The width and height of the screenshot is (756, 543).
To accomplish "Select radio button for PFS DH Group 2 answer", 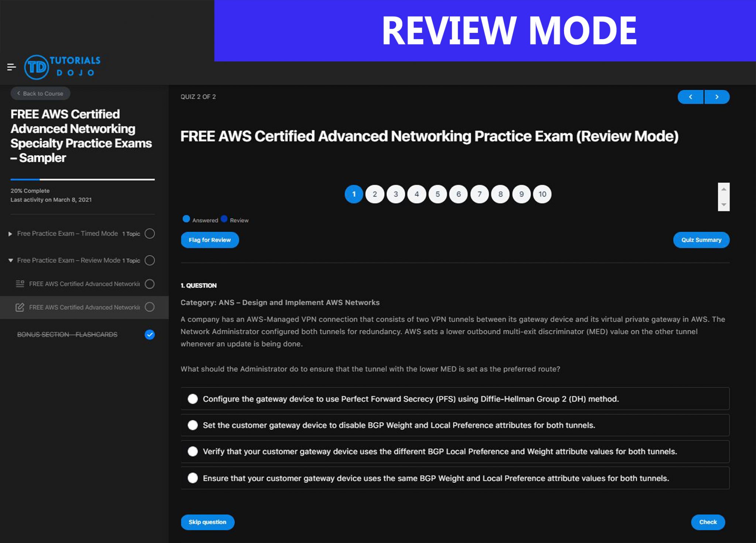I will 195,399.
